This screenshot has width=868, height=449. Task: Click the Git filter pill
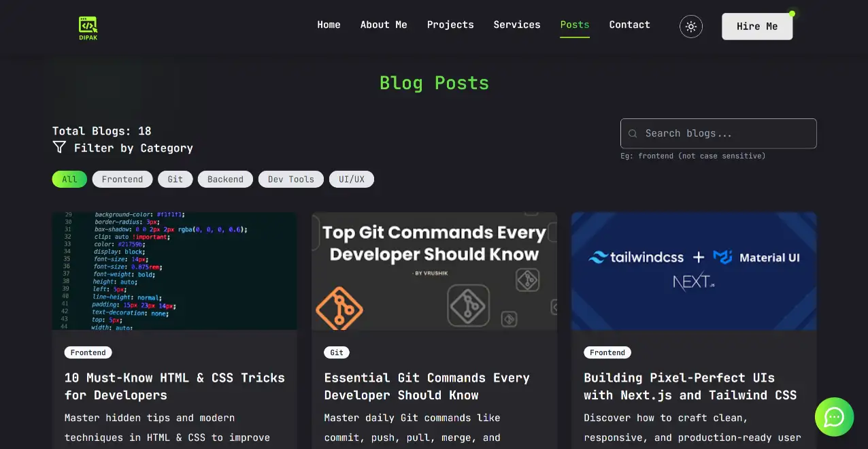pos(175,179)
